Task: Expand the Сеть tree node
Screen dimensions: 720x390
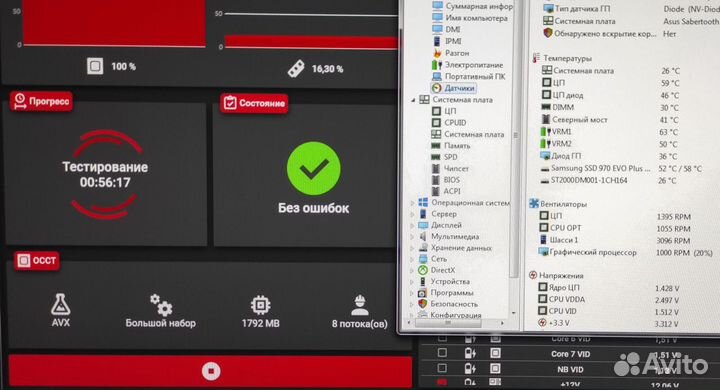Action: coord(412,259)
